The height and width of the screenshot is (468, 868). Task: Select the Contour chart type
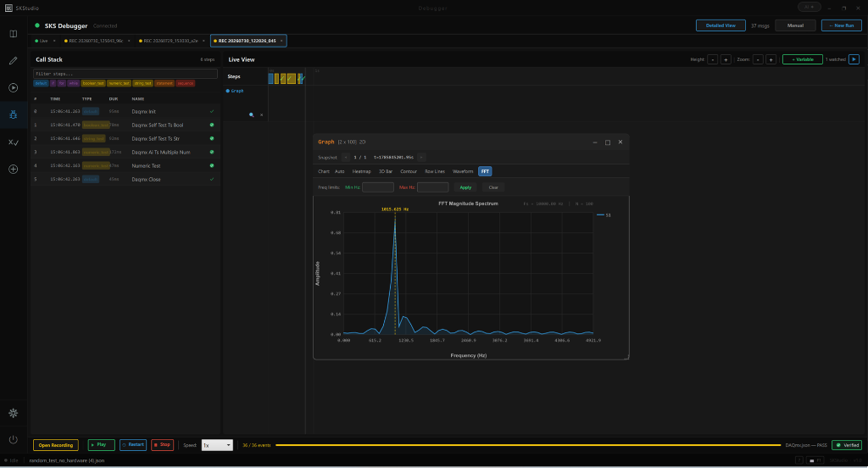pyautogui.click(x=409, y=172)
